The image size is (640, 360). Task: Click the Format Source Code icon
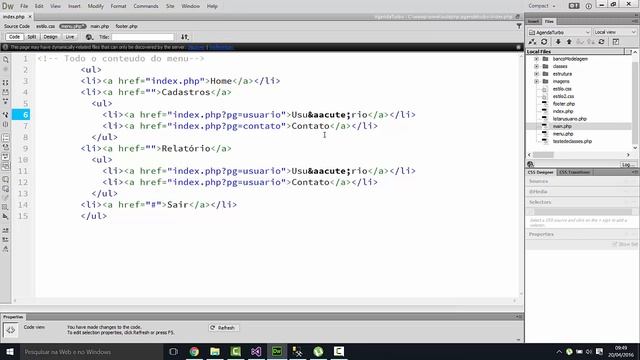[6, 249]
